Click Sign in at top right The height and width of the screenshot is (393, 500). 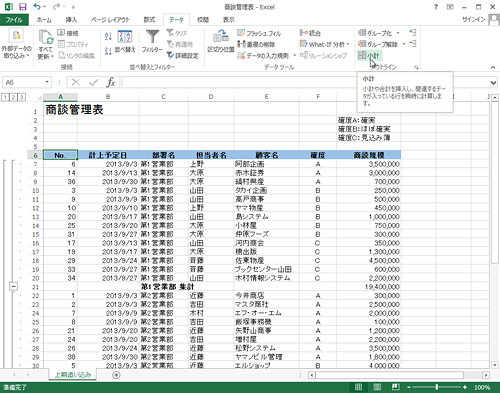pos(473,20)
